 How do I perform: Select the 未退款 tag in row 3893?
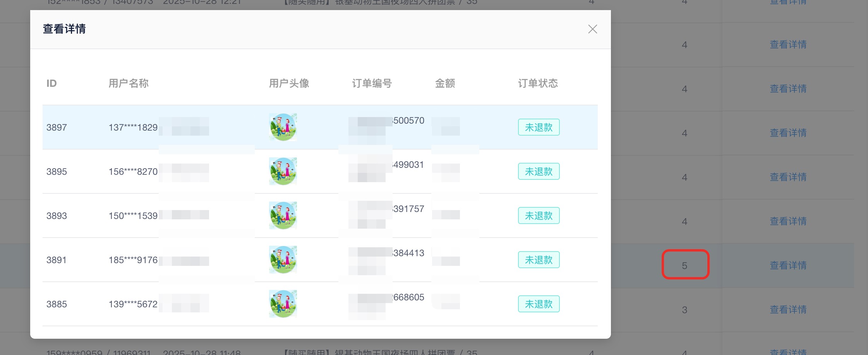point(539,215)
